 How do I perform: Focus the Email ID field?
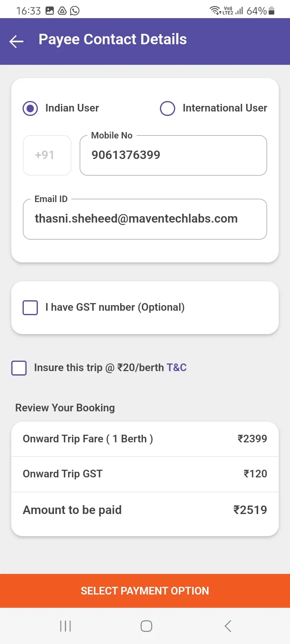click(x=145, y=219)
